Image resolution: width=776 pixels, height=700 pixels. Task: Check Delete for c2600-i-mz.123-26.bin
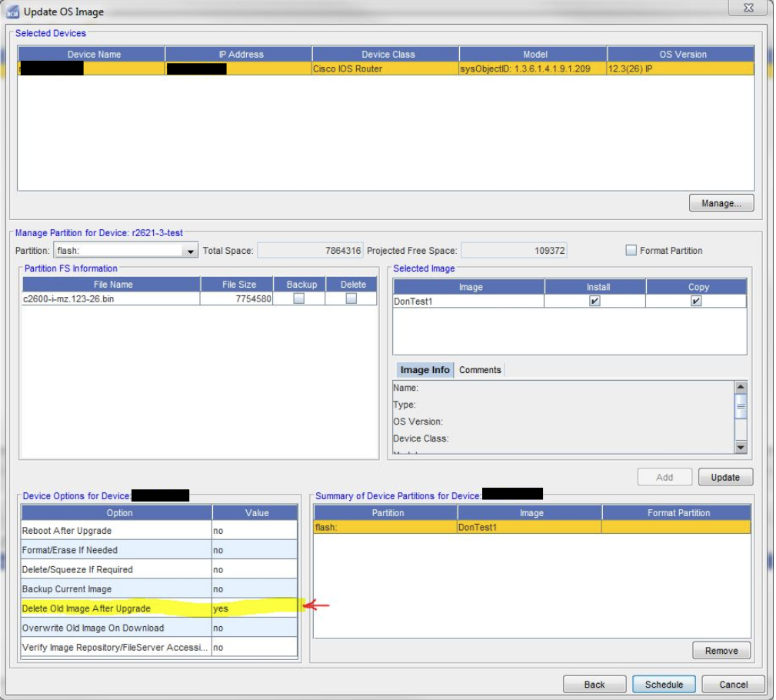pos(351,299)
